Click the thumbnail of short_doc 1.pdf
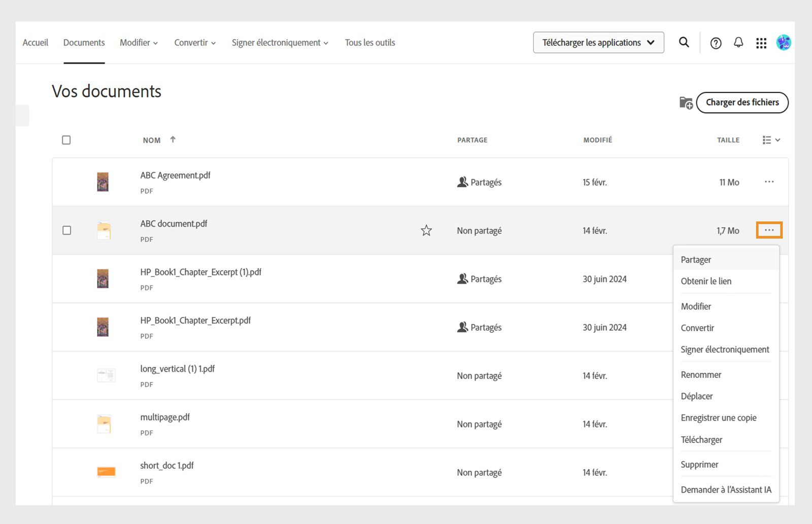Viewport: 812px width, 524px height. point(106,472)
